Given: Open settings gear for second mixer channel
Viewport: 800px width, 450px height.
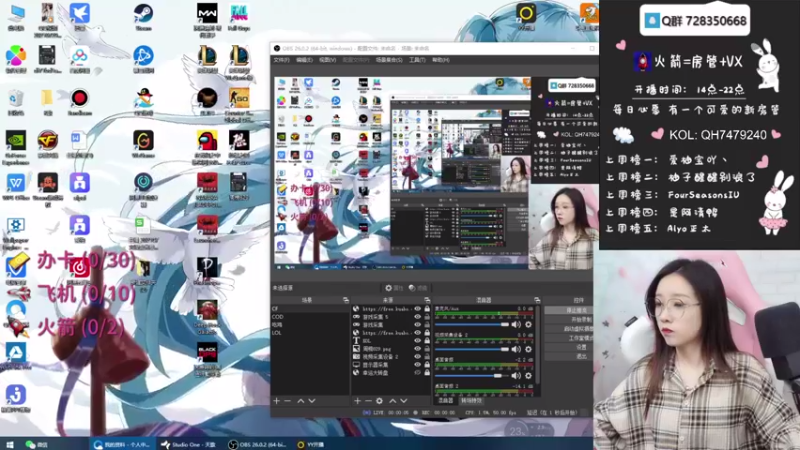Looking at the screenshot, I should 529,349.
